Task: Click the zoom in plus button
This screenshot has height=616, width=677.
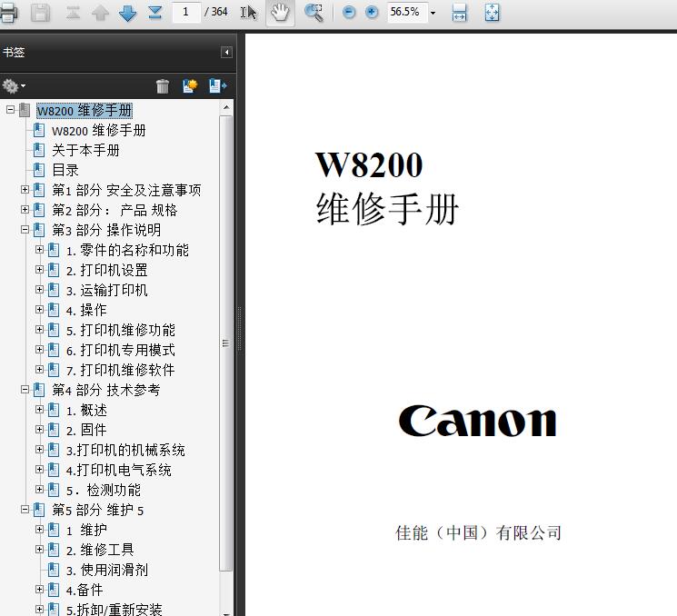Action: point(372,12)
